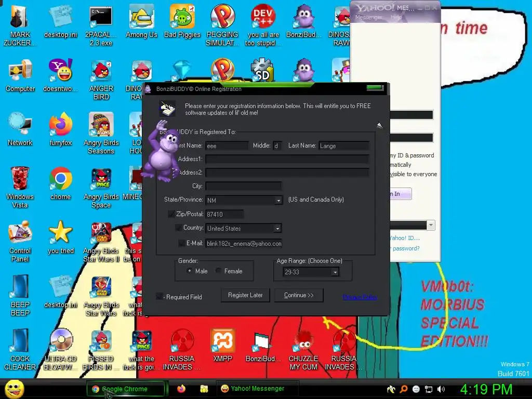This screenshot has width=532, height=399.
Task: Click the Last Name field containing Lange
Action: tap(344, 146)
